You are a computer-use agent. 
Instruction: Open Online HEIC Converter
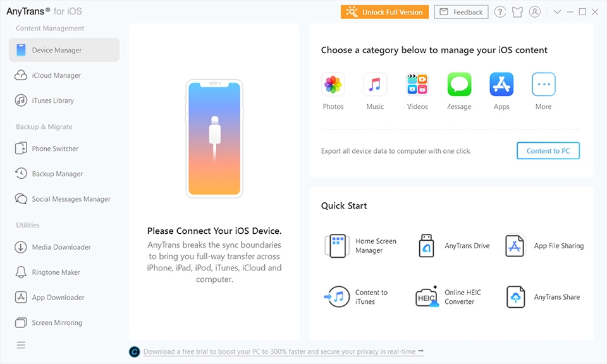coord(448,296)
